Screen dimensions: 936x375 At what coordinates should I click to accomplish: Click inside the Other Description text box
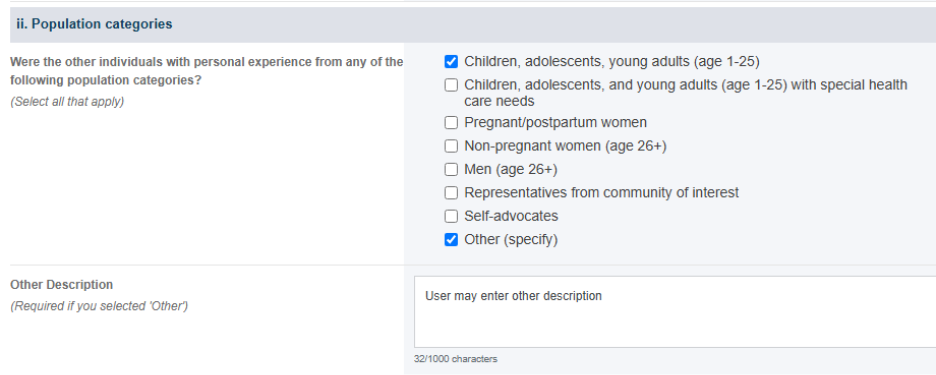tap(675, 312)
